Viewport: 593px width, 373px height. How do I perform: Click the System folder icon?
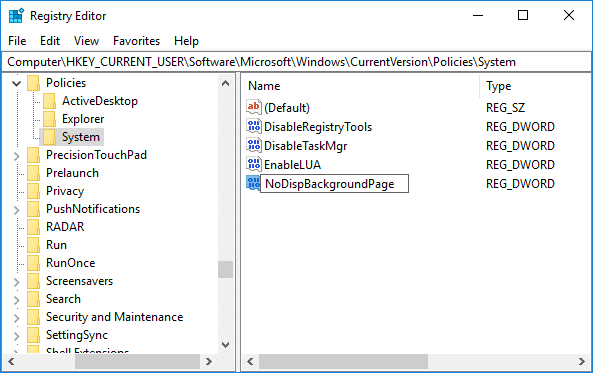[x=49, y=137]
